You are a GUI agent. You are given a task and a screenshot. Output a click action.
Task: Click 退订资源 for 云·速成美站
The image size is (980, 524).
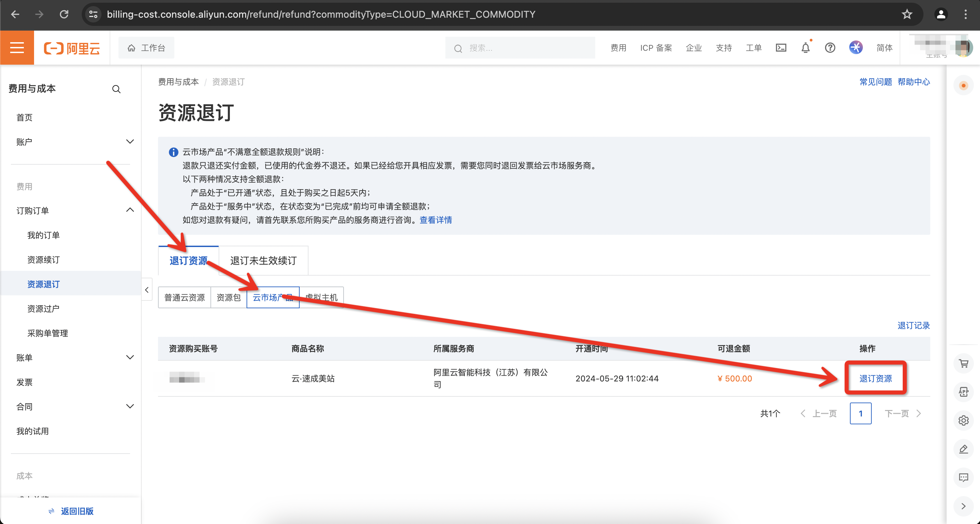875,378
